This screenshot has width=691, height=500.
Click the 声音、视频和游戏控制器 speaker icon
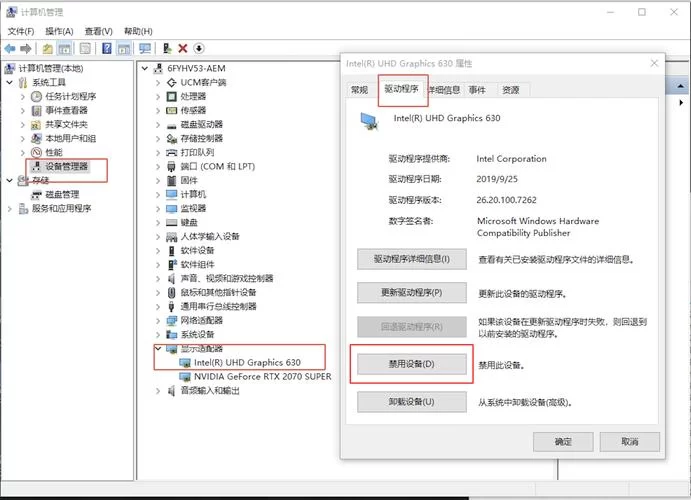(x=171, y=278)
